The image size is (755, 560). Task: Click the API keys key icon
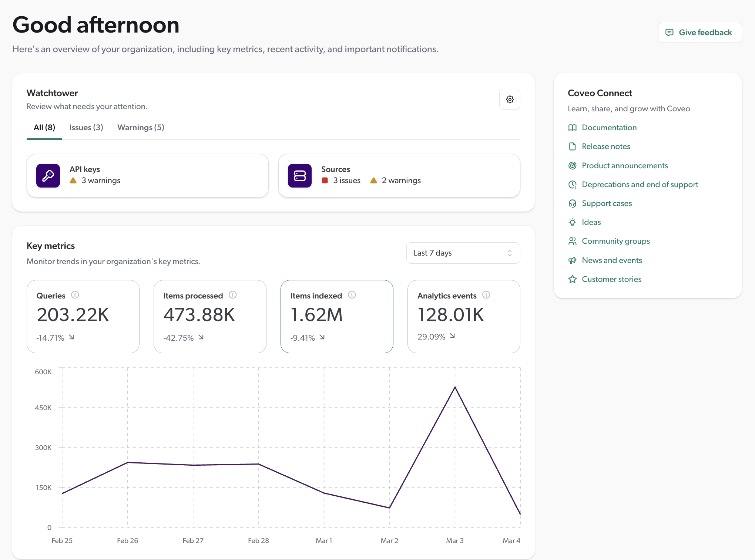tap(48, 175)
